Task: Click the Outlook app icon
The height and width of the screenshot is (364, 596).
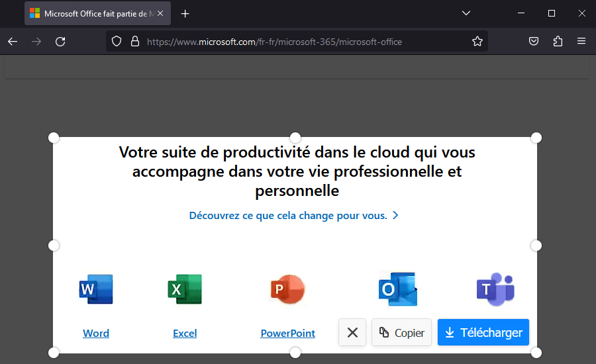Action: coord(397,289)
